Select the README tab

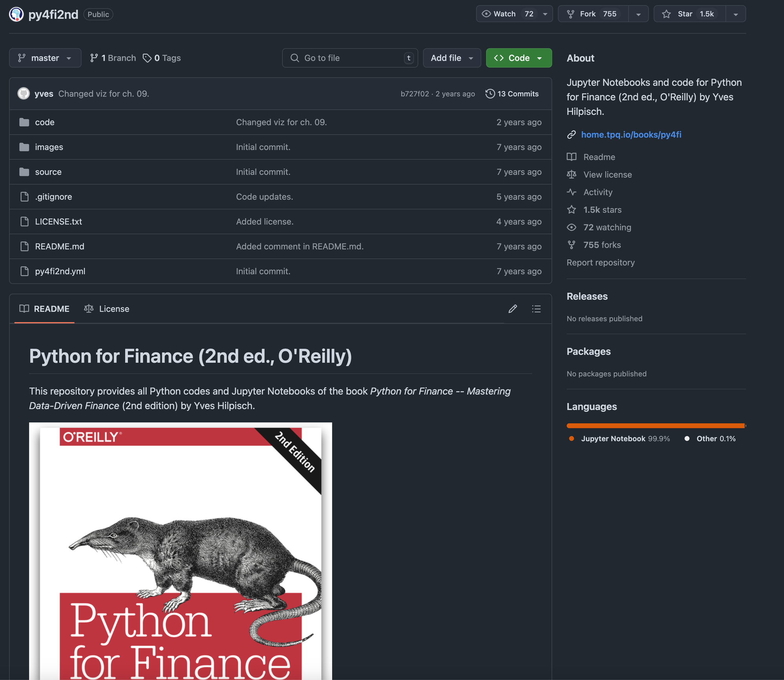coord(44,309)
